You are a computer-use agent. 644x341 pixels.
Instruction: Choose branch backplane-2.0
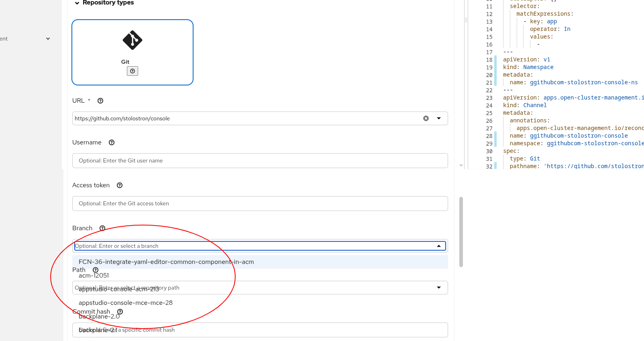pos(260,317)
